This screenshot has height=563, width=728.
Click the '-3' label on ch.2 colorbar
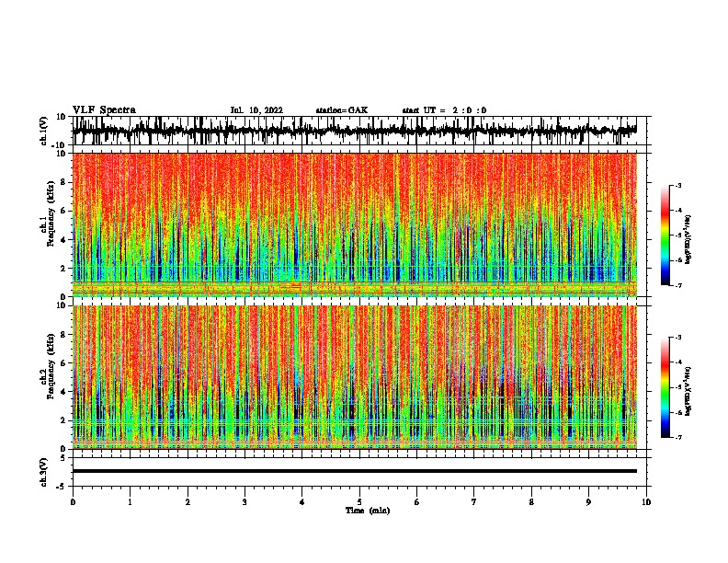point(678,338)
